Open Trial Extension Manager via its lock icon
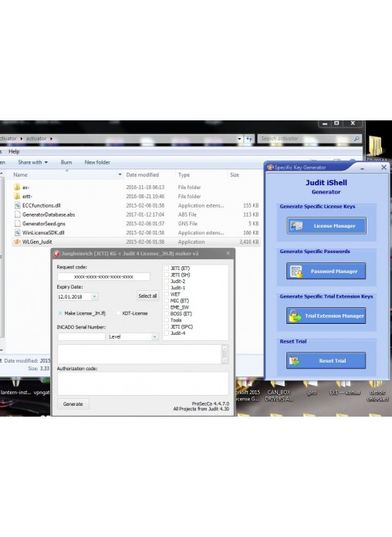392x537 pixels. (295, 316)
